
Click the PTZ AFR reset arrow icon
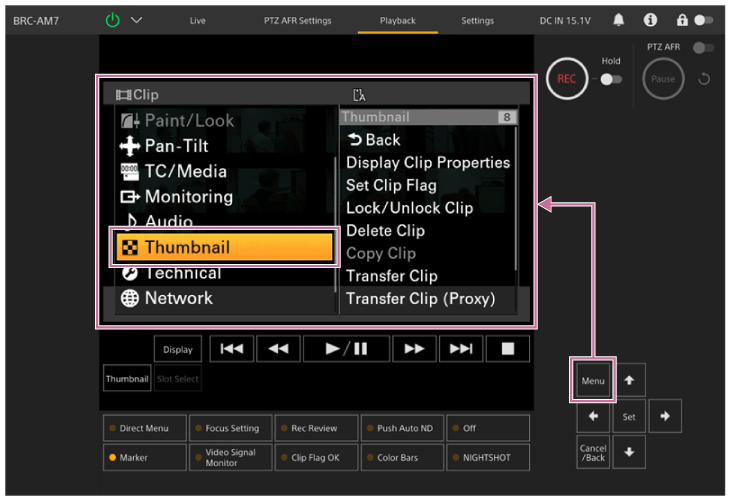point(704,79)
